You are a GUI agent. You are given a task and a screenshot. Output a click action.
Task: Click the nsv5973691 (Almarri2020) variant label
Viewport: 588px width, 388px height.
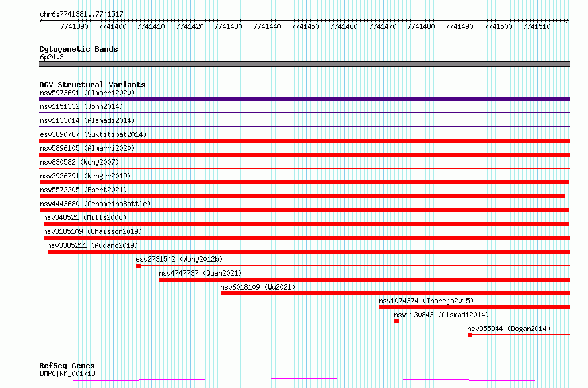tap(87, 93)
